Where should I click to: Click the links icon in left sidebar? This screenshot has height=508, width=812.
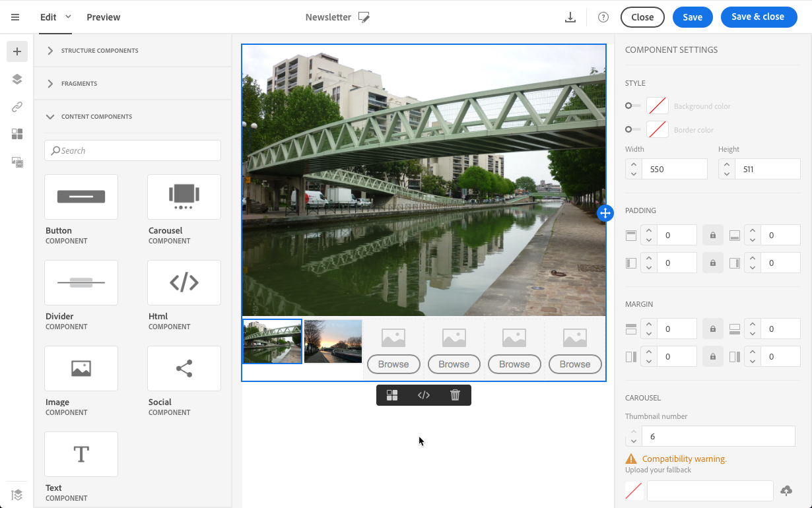[x=17, y=107]
